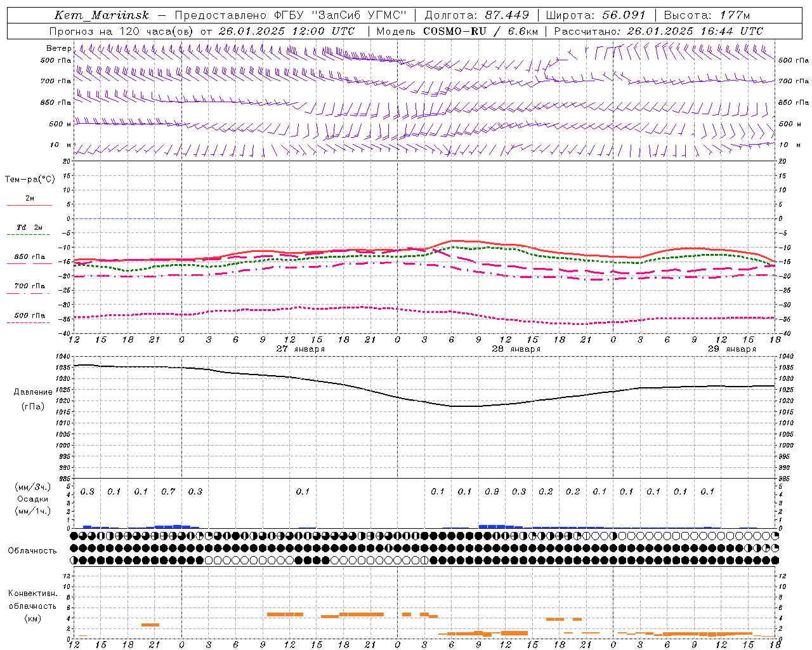This screenshot has height=650, width=812.
Task: Click 'Рассчитано: 26.01.2025 16:44 UTC' timestamp
Action: tap(658, 31)
